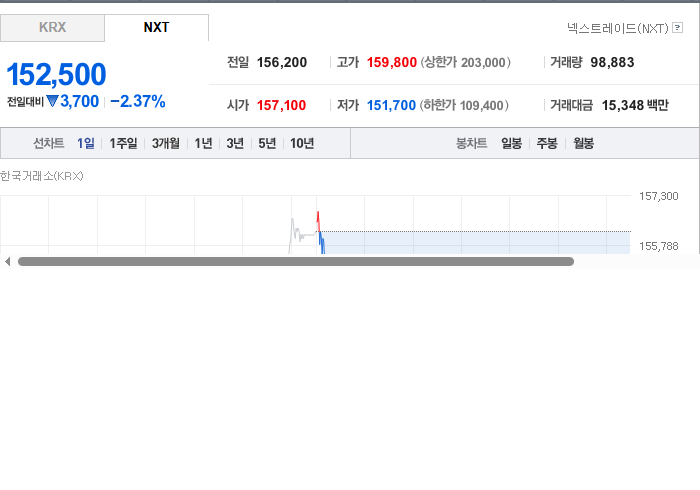Click the low price 151,700

click(391, 105)
